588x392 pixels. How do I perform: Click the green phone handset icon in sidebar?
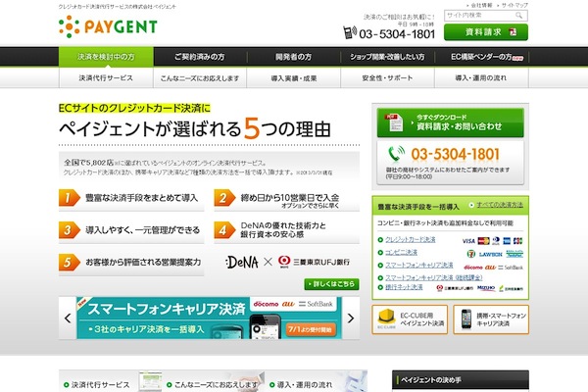click(x=396, y=154)
